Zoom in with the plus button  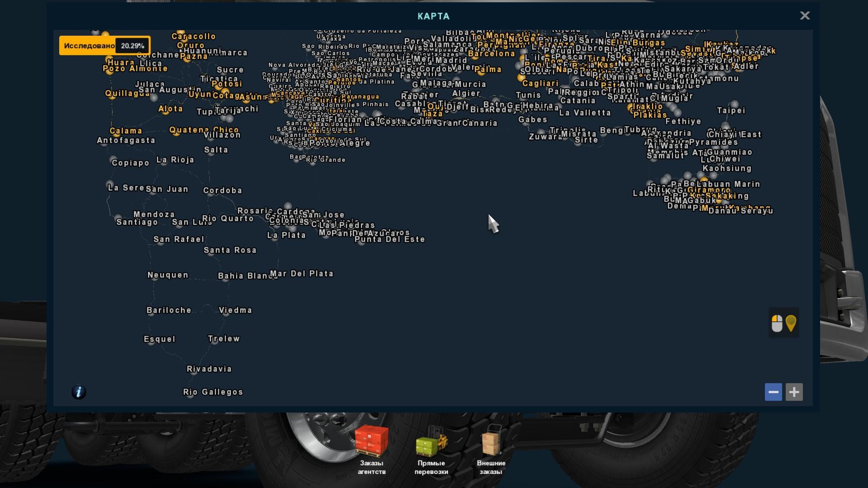click(x=794, y=392)
